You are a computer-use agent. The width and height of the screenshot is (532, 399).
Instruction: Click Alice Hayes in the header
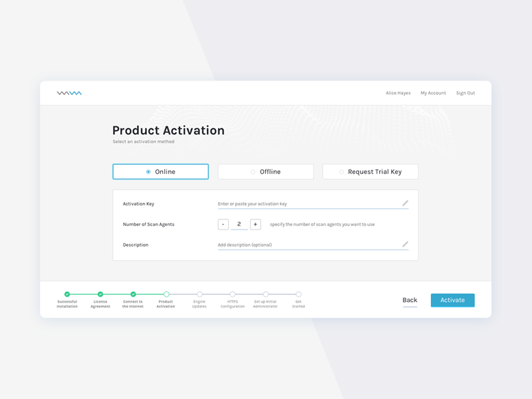tap(398, 93)
